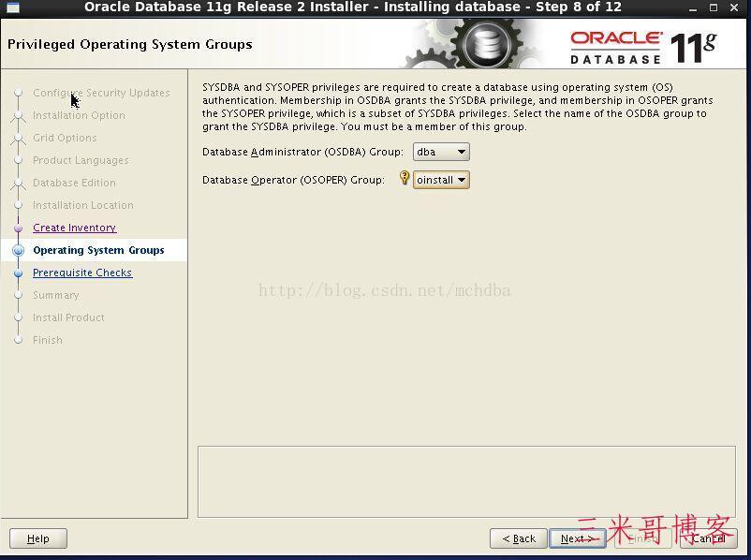Click the Install Product step
This screenshot has height=560, width=751.
pos(68,317)
